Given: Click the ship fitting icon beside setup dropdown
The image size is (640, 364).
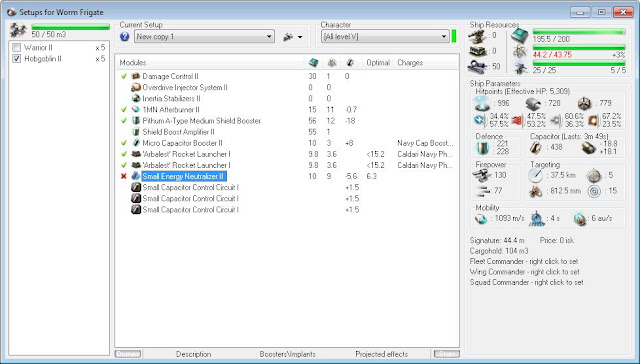Looking at the screenshot, I should pos(288,37).
